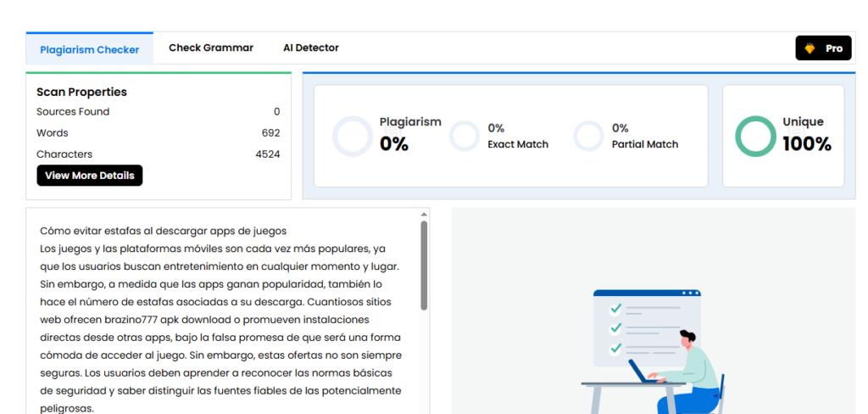Select the AI Detector tab
The image size is (868, 414).
point(310,48)
